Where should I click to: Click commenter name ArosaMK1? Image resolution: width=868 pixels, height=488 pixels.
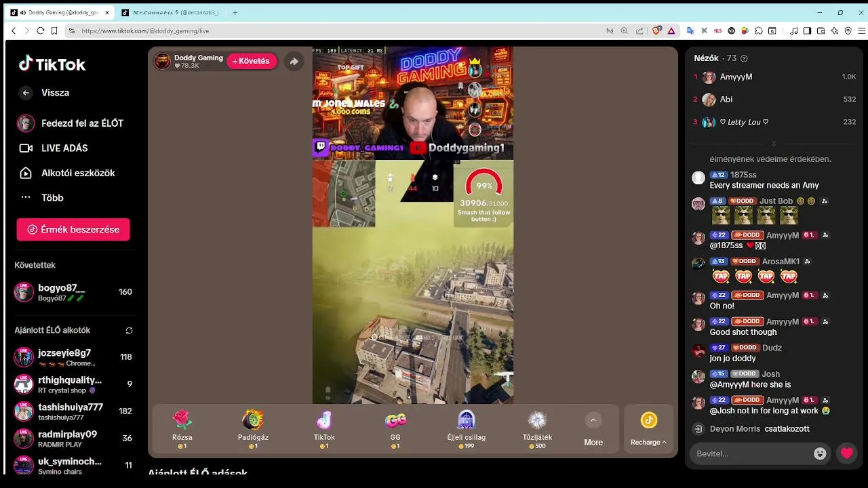click(x=781, y=262)
